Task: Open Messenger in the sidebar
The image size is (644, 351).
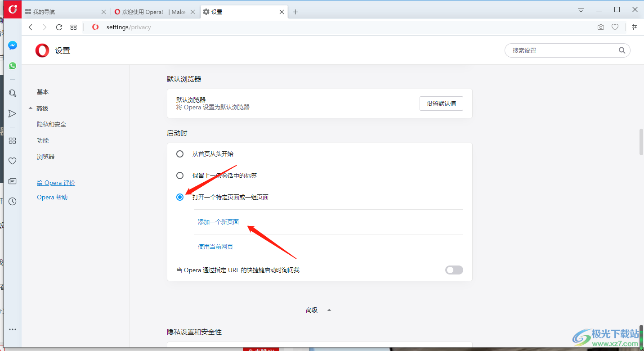Action: tap(13, 45)
